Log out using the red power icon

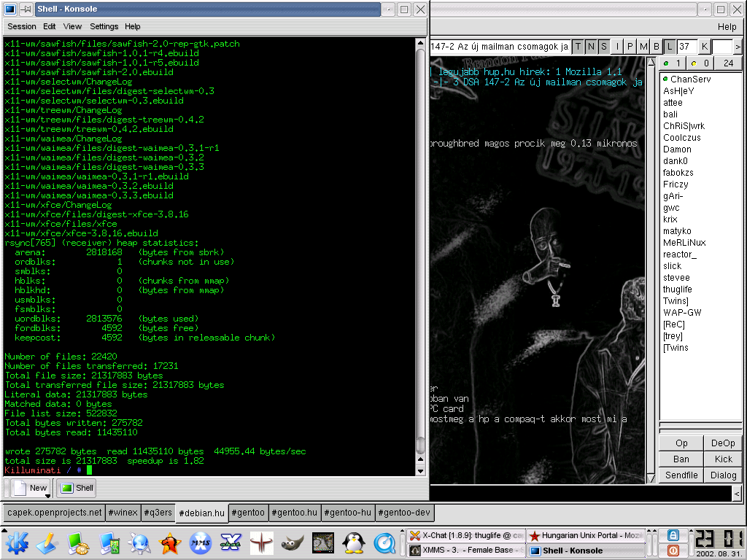(673, 550)
